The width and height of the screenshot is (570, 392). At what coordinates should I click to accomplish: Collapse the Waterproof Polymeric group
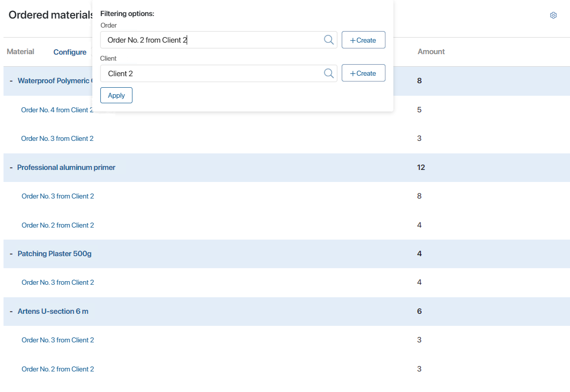(11, 81)
